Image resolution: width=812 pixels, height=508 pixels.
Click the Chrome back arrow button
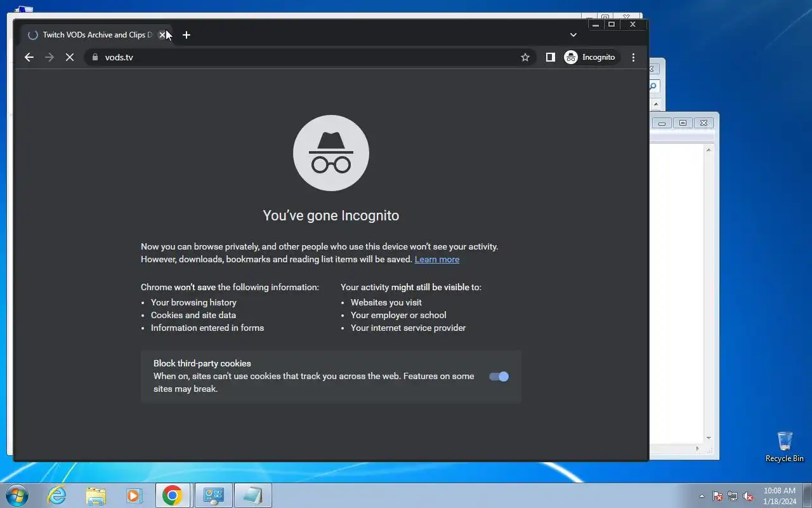(29, 57)
